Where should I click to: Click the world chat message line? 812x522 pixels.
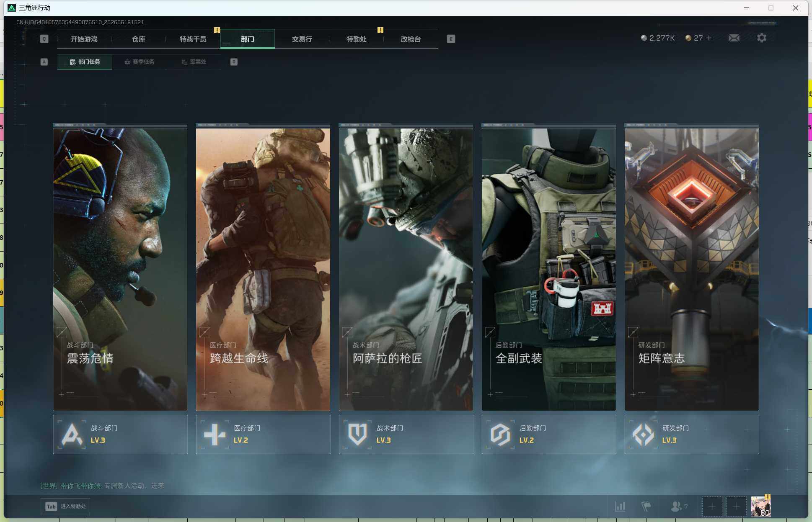(x=102, y=486)
